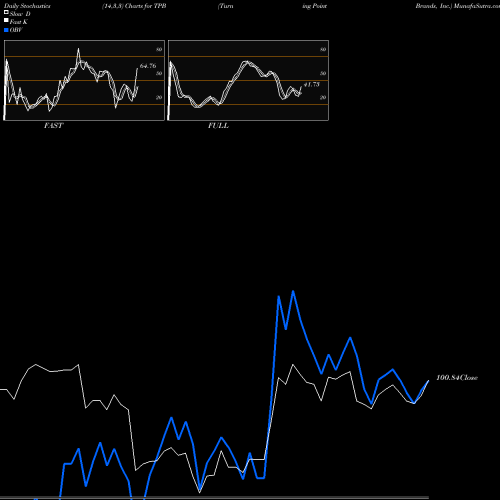Click the Fast K legend swatch
Screen dimensions: 500x500
coord(6,21)
